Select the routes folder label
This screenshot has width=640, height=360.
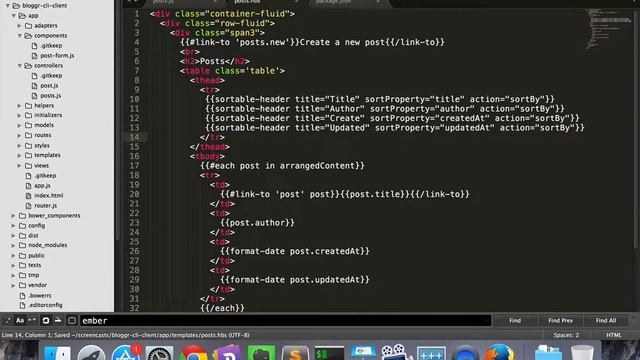click(x=43, y=135)
